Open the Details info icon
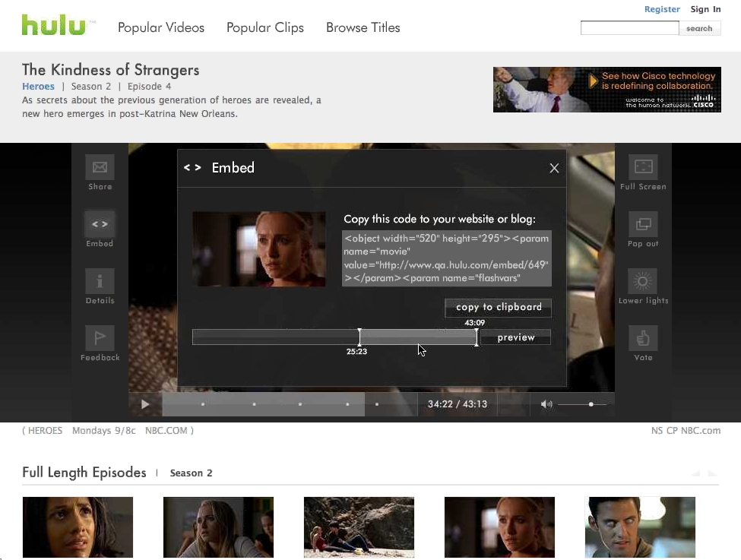 100,281
